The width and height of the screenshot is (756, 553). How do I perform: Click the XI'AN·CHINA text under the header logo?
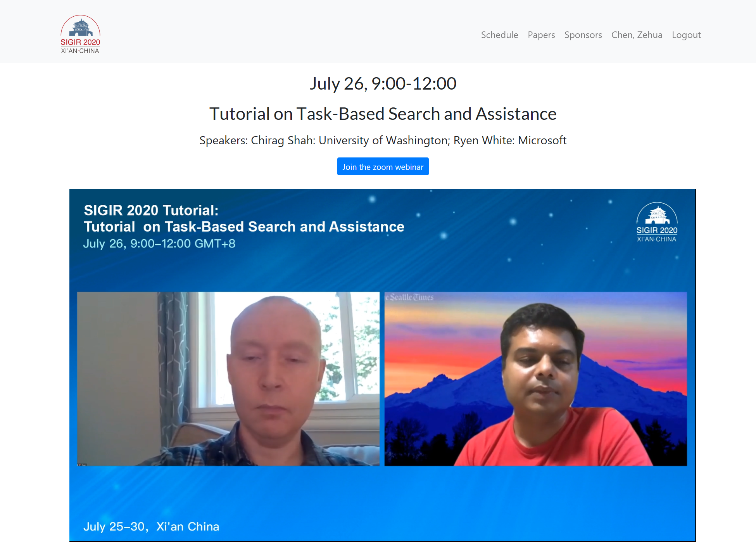pyautogui.click(x=80, y=51)
